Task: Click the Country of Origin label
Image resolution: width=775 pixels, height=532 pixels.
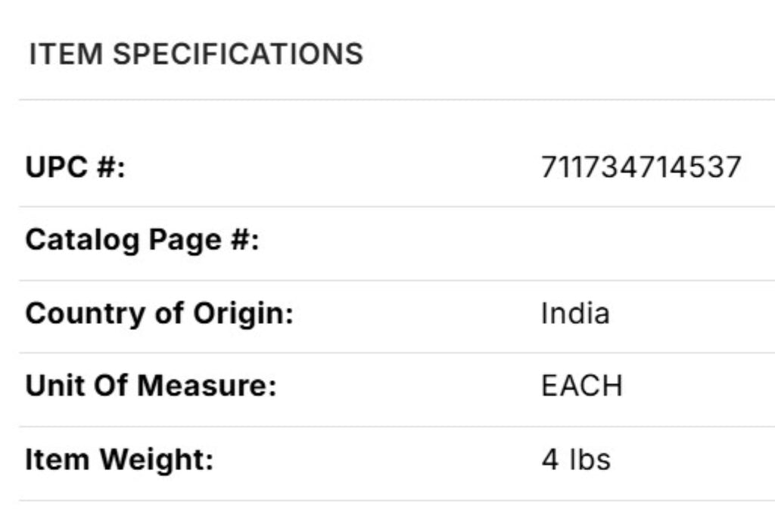Action: point(159,314)
